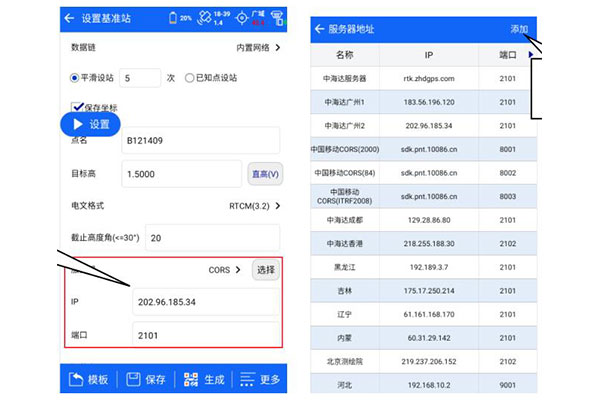Viewport: 600px width, 400px height.
Task: Click the IP address input field
Action: pos(205,301)
